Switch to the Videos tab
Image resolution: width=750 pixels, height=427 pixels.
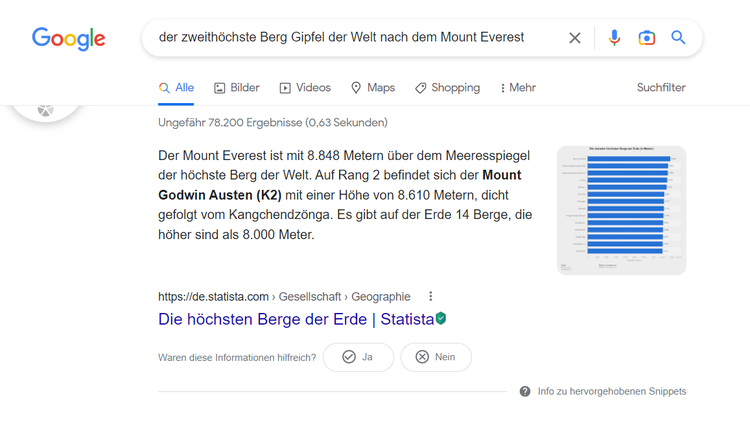tap(305, 88)
